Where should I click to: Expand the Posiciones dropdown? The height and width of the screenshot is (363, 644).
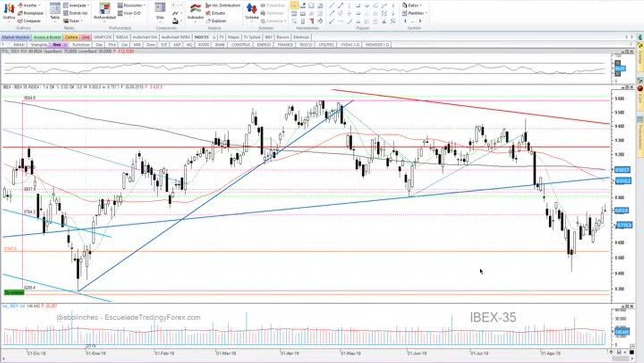pos(131,5)
